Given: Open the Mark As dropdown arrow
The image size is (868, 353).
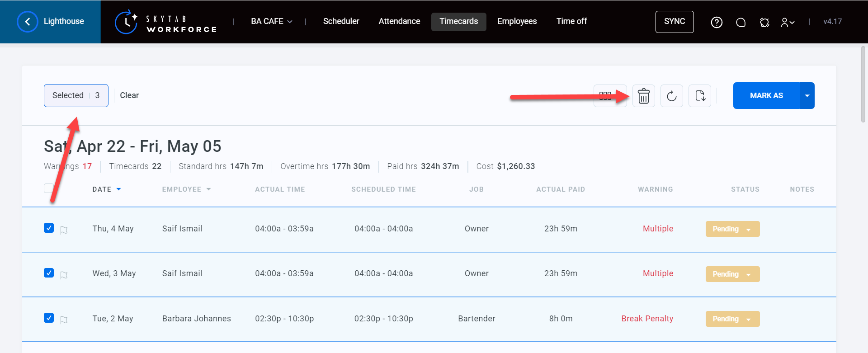Looking at the screenshot, I should (807, 96).
